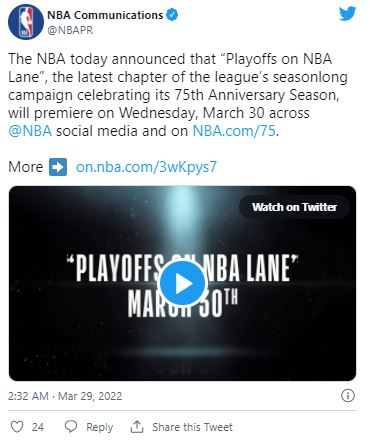The image size is (369, 441).
Task: Open the NBA.com/75 link
Action: click(234, 131)
